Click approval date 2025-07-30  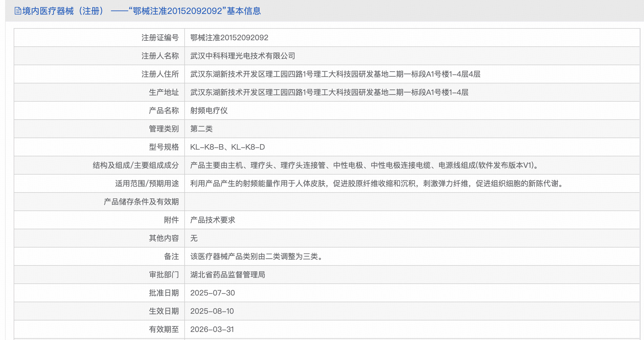(213, 293)
